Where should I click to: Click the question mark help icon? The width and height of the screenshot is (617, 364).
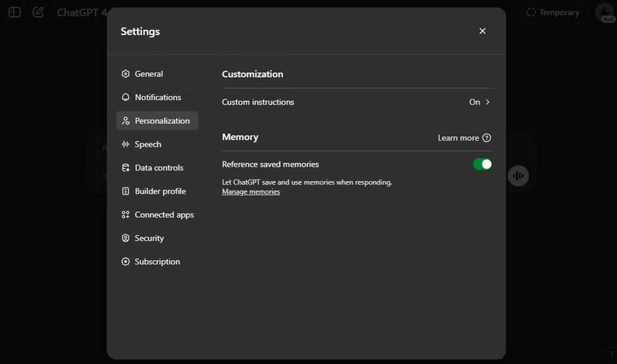(x=487, y=138)
